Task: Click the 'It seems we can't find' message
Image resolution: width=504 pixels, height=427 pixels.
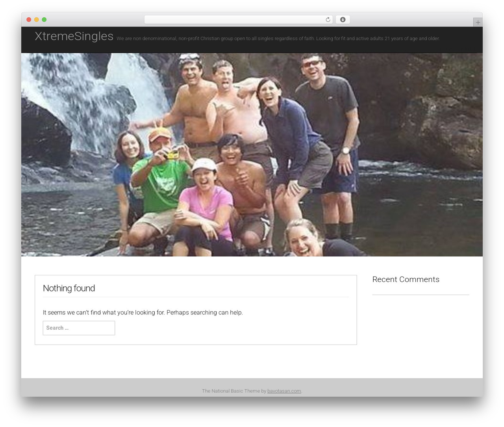Action: pos(143,312)
